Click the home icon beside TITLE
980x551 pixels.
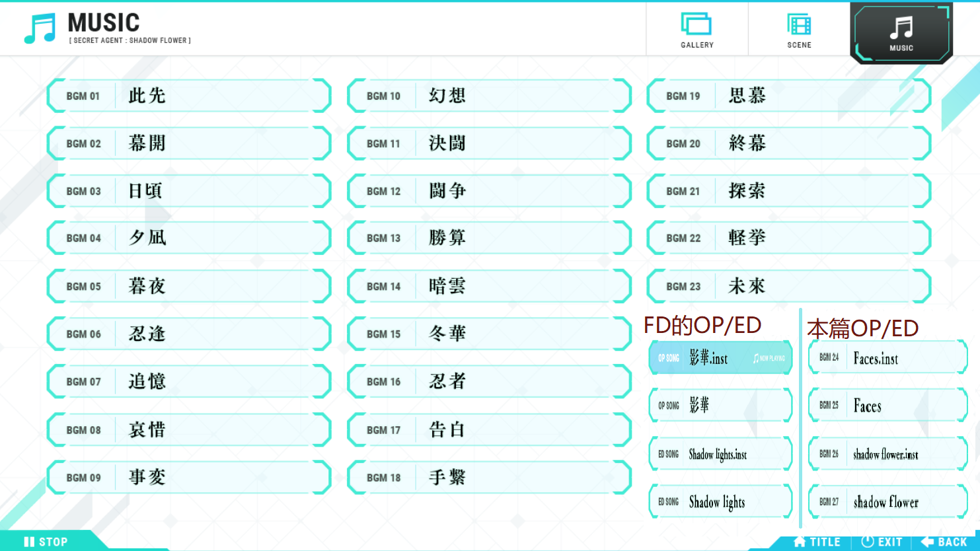click(800, 542)
